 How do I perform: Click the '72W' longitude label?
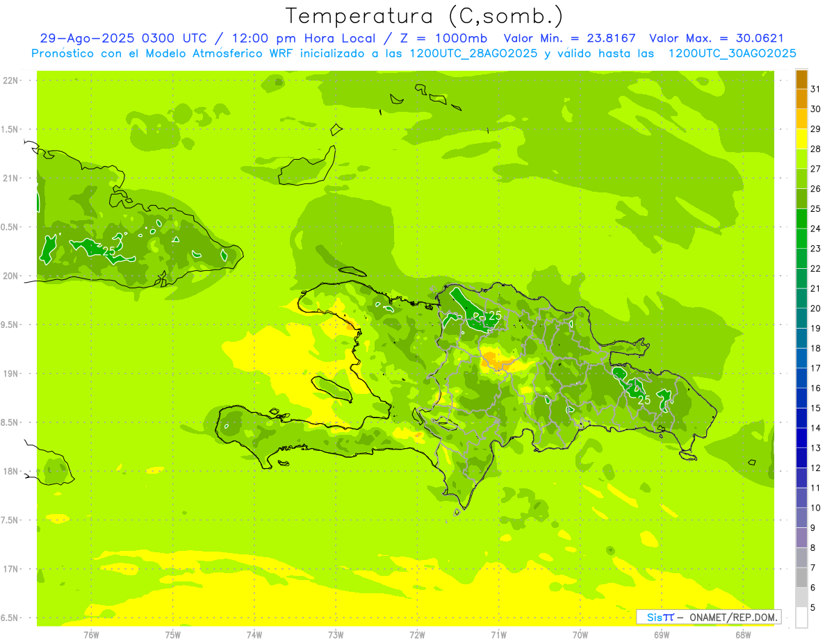(x=418, y=635)
